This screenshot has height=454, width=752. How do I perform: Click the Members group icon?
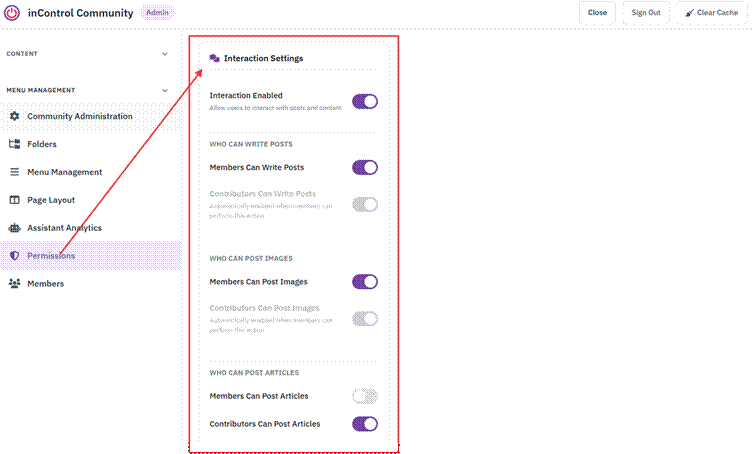[x=14, y=283]
